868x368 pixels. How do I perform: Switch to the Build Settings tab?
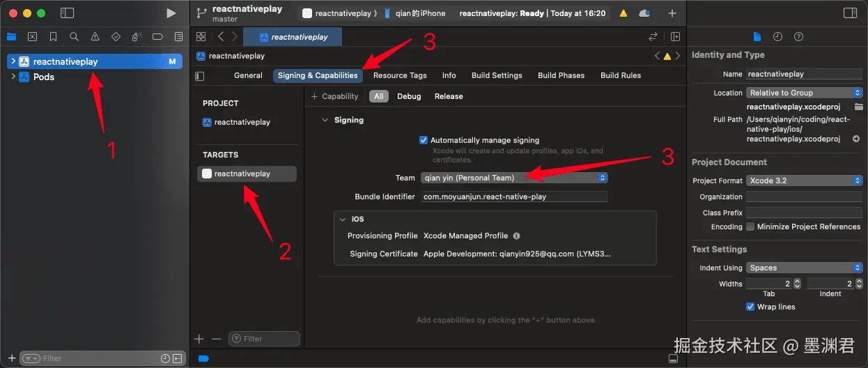(x=497, y=75)
